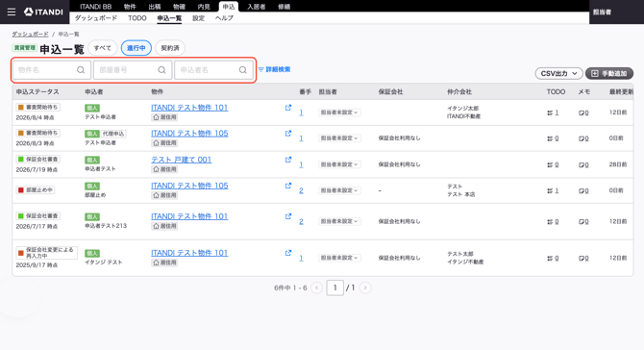The height and width of the screenshot is (350, 644).
Task: Open 設定 in the sub menu
Action: [198, 18]
